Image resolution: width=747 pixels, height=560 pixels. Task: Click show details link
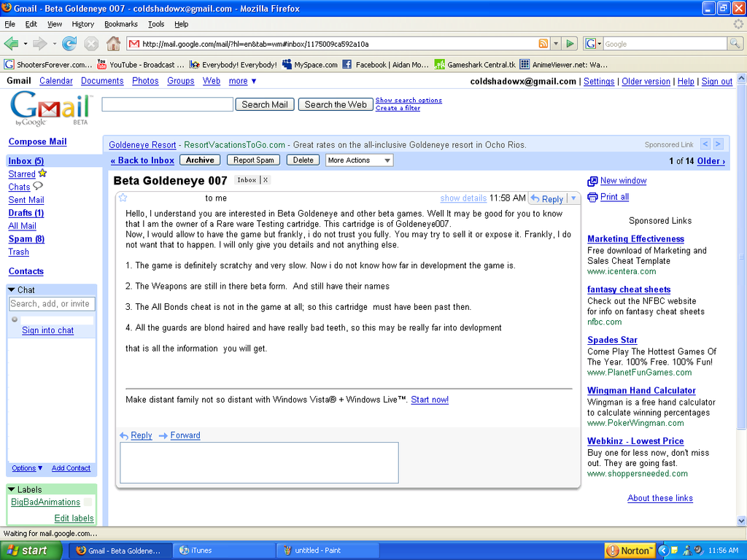point(463,198)
